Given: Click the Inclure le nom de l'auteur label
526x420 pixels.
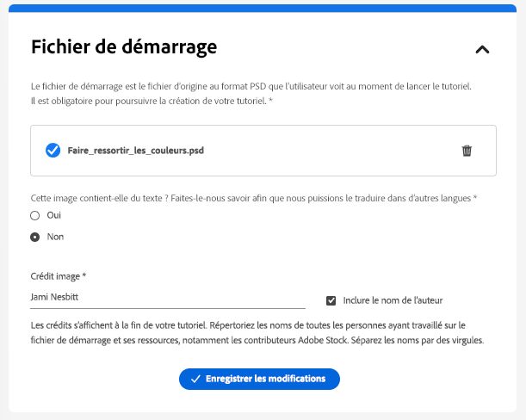Looking at the screenshot, I should [x=393, y=300].
